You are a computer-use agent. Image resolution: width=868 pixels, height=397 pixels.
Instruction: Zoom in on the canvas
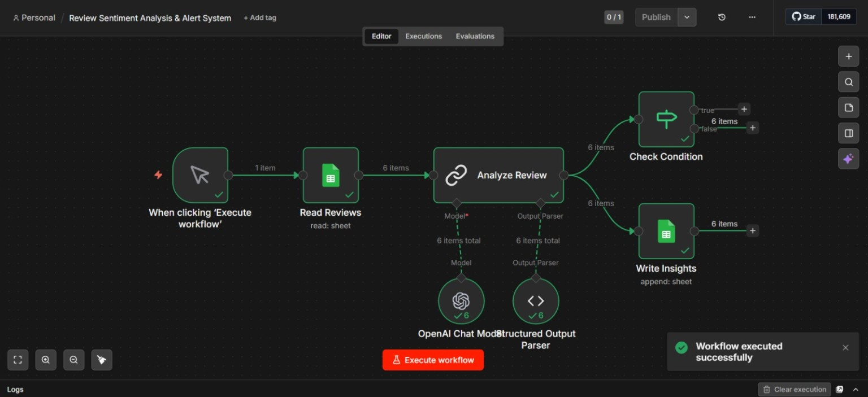pyautogui.click(x=46, y=360)
